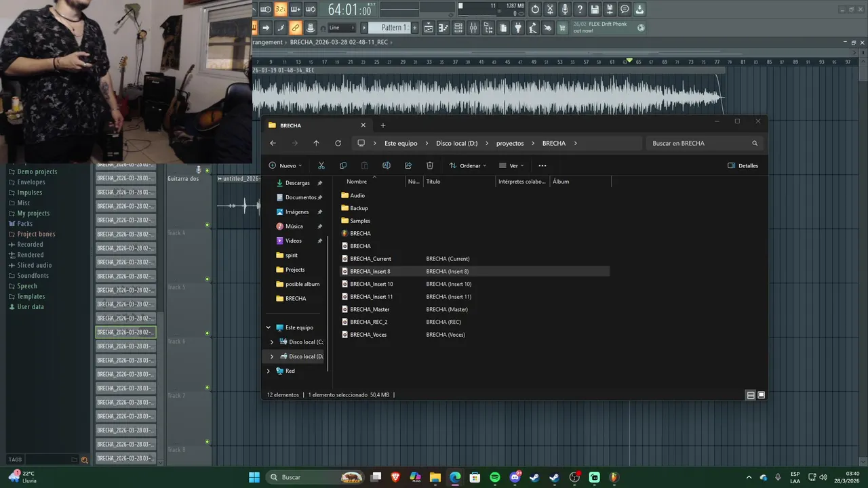The height and width of the screenshot is (488, 868).
Task: Open the playlist view icon
Action: (429, 28)
